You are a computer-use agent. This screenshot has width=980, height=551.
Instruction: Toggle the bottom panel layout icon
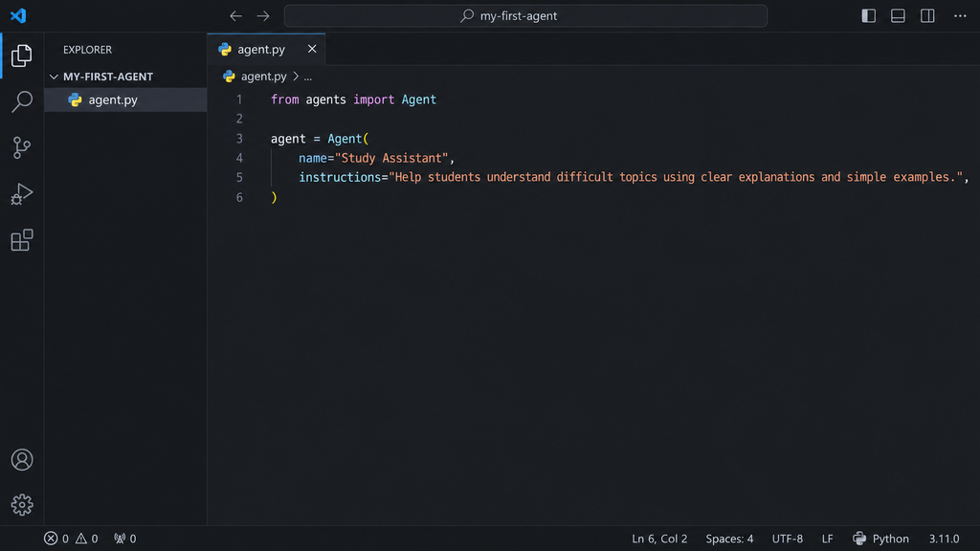898,15
